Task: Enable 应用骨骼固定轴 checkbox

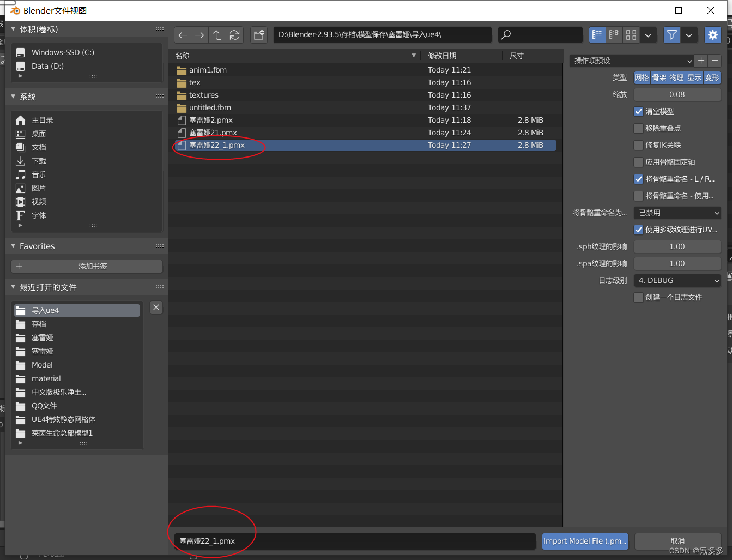Action: [639, 162]
